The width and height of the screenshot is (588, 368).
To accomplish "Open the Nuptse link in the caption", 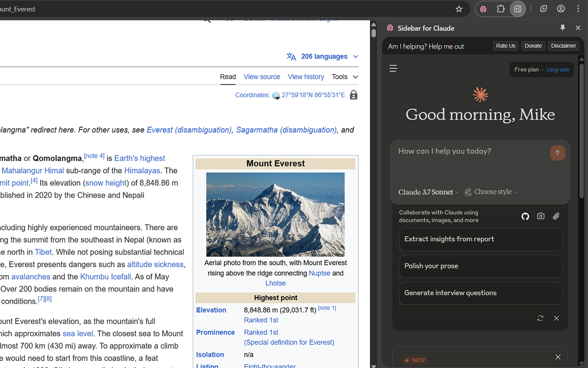I will 320,273.
